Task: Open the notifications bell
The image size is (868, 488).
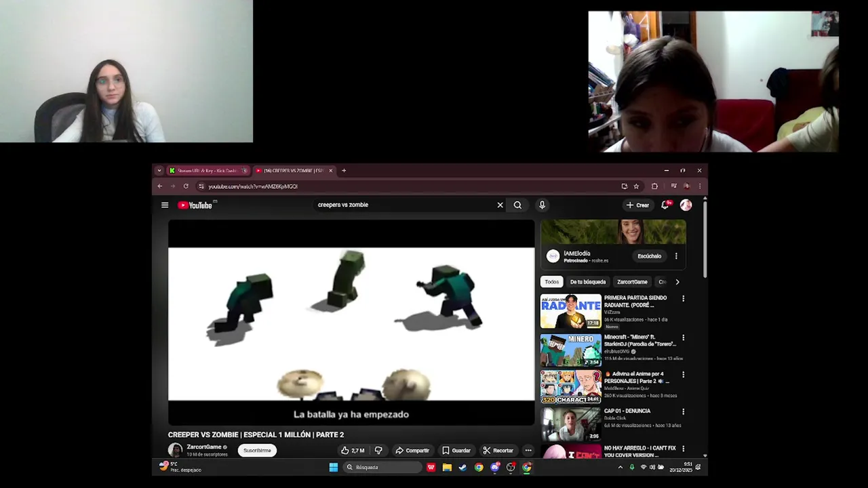Action: point(665,205)
